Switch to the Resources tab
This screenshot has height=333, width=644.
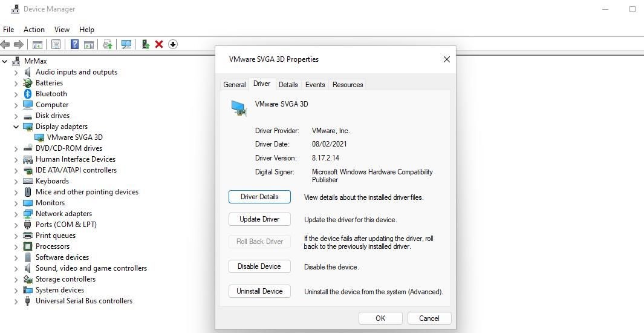(x=348, y=85)
